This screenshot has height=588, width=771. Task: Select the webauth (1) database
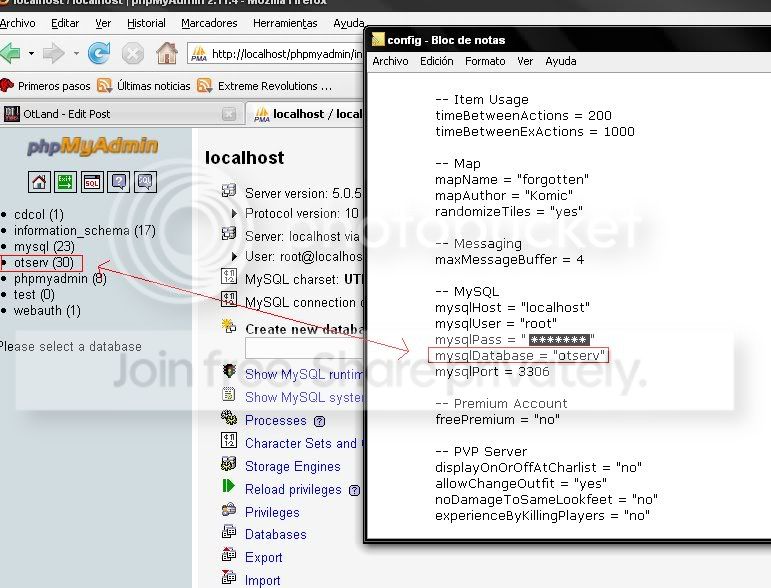click(47, 311)
